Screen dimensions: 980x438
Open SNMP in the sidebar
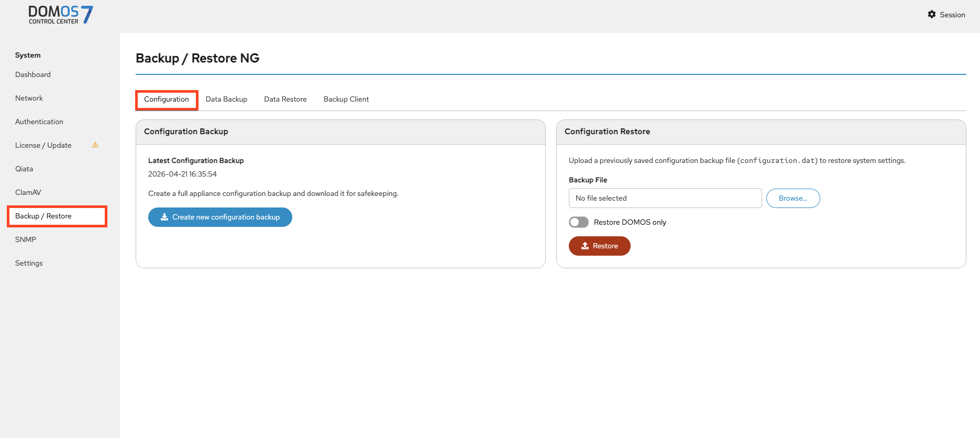click(26, 240)
